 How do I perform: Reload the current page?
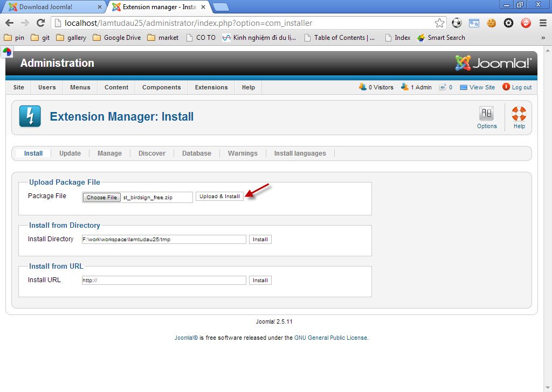click(x=42, y=23)
